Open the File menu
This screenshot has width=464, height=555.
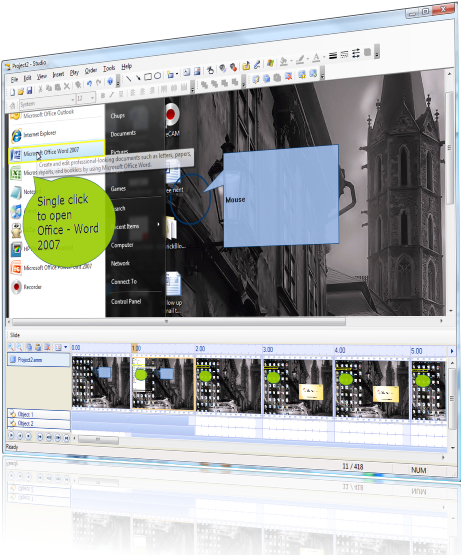(x=14, y=80)
